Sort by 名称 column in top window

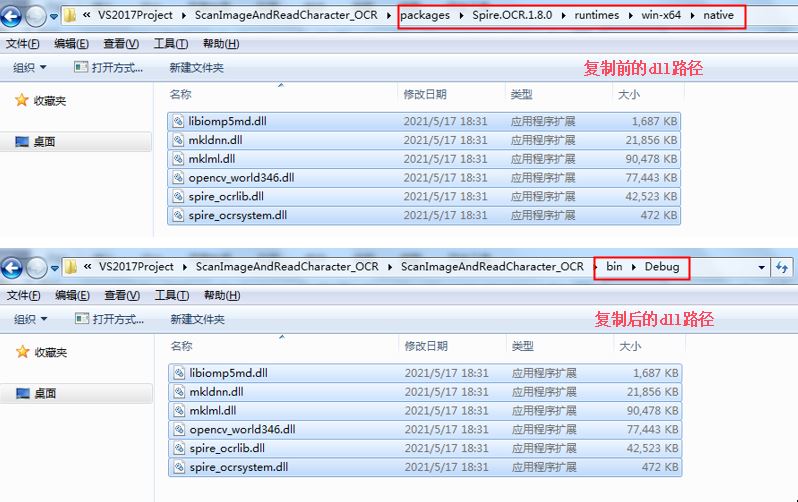pos(181,94)
